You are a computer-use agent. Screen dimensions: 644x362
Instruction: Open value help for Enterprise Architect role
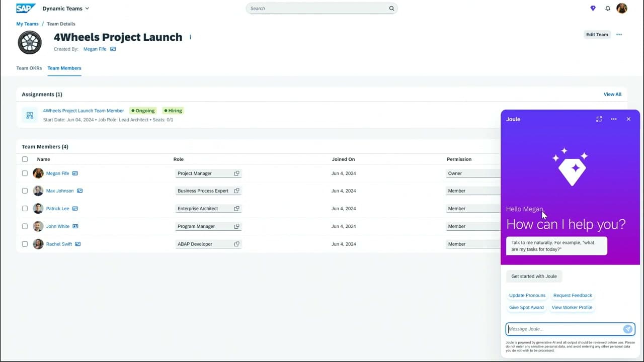236,209
